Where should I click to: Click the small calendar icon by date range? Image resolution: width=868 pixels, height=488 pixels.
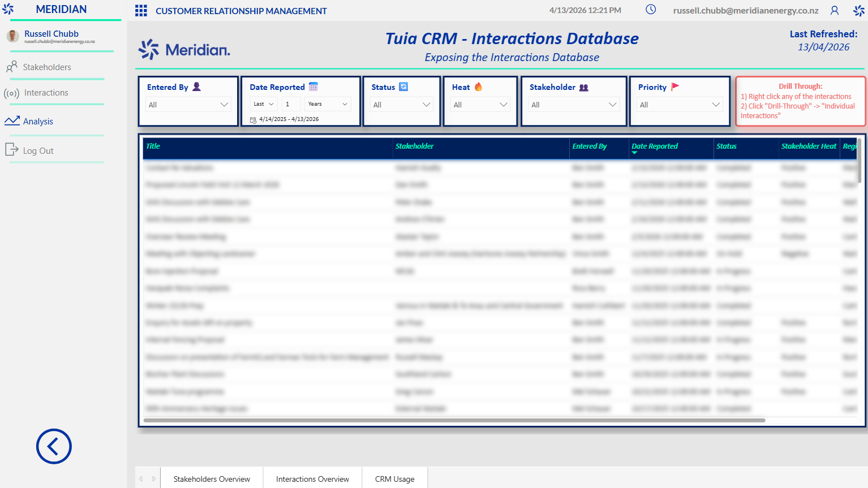pos(253,119)
